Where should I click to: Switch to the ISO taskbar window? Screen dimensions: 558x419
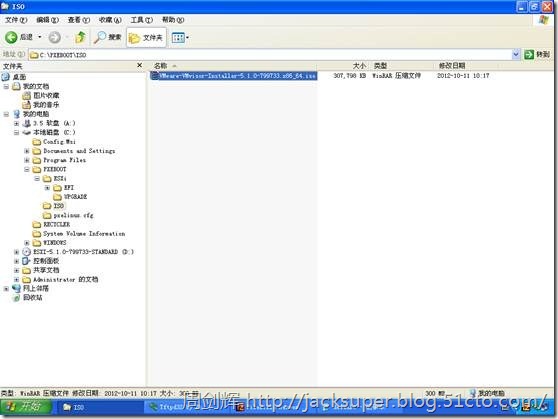point(100,407)
